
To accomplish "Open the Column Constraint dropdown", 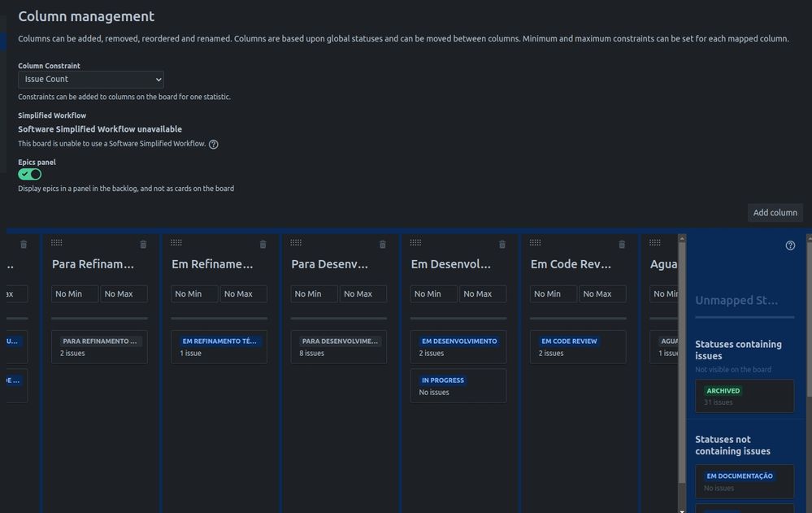I will 91,80.
